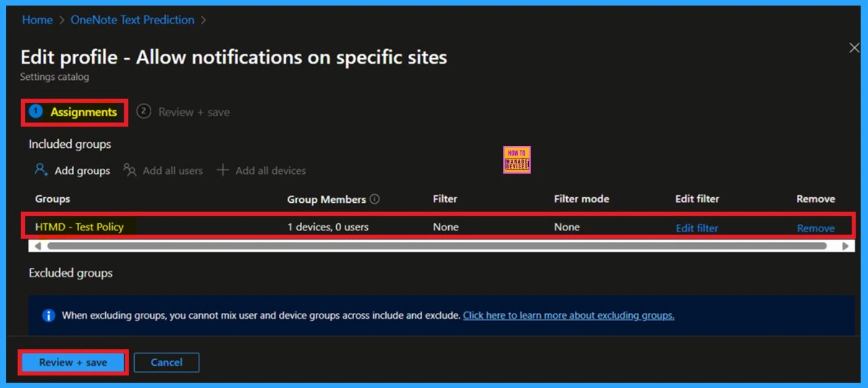
Task: Click the Filter mode column header
Action: click(x=582, y=199)
